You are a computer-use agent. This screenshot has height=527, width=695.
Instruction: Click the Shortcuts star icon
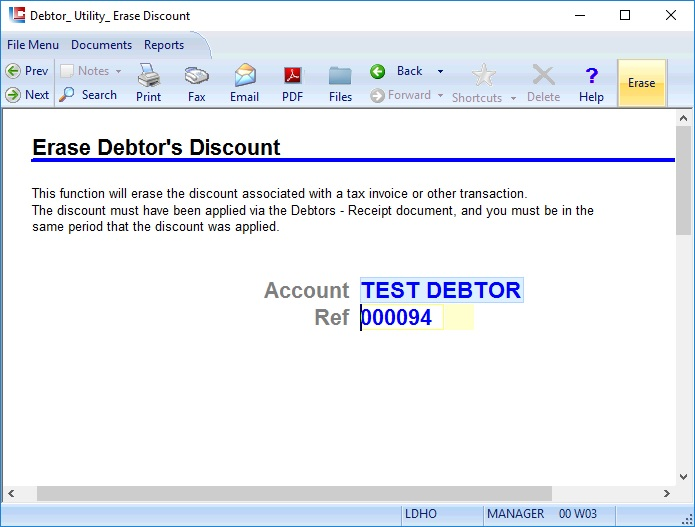tap(484, 75)
